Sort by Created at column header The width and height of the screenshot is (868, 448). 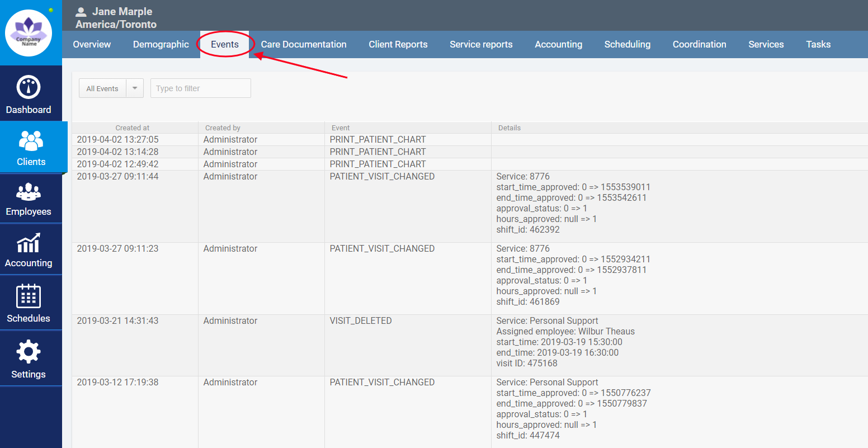tap(133, 128)
